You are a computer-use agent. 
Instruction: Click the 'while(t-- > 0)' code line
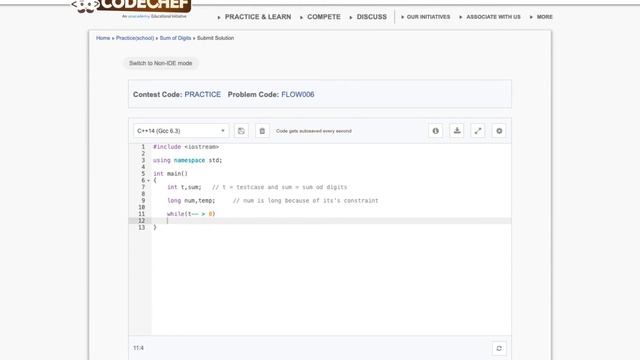tap(191, 214)
